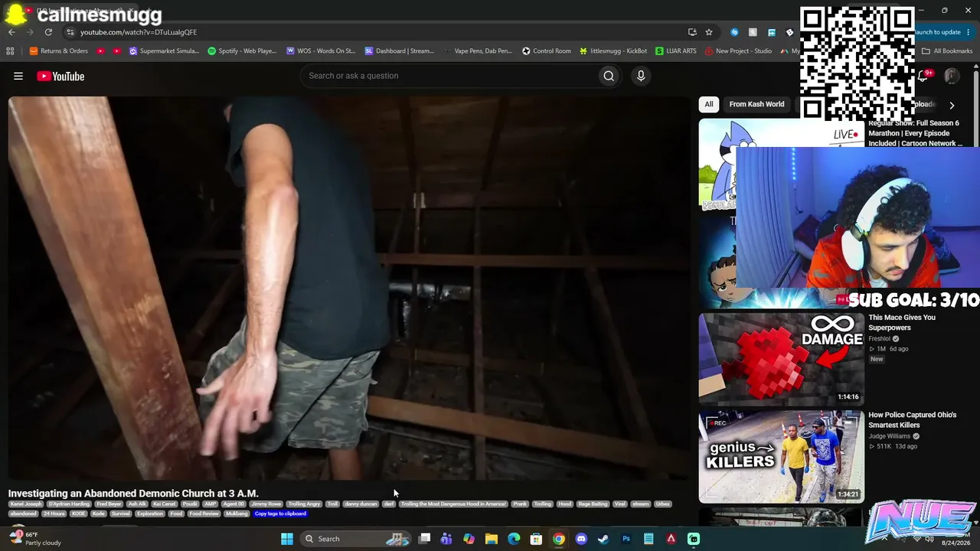Go to the YouTube home logo
The height and width of the screenshot is (551, 980).
click(60, 76)
